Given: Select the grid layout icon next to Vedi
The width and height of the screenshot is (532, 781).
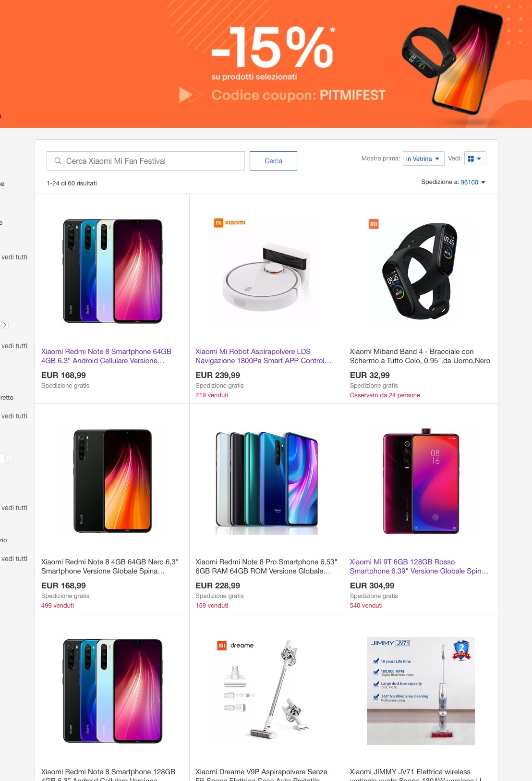Looking at the screenshot, I should 472,158.
